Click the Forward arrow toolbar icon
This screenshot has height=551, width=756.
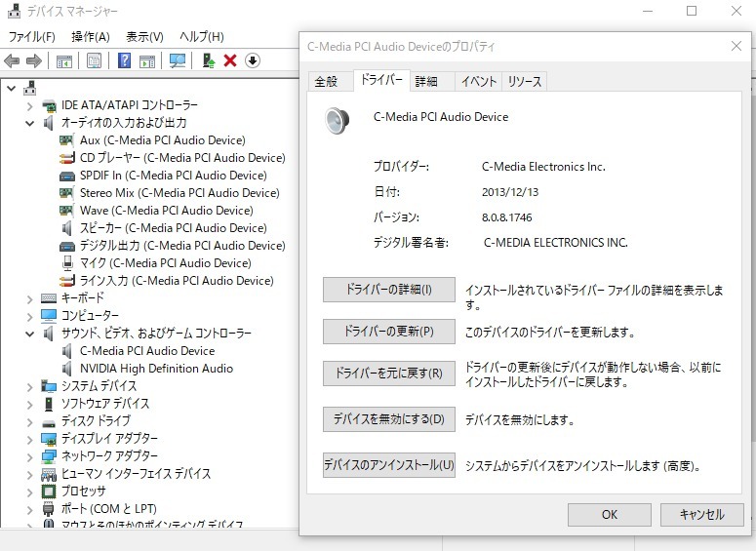[34, 60]
